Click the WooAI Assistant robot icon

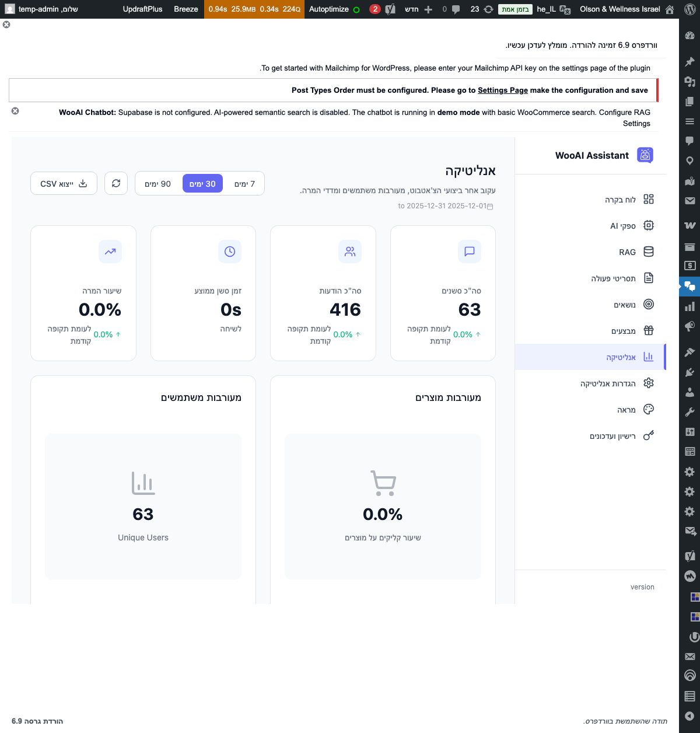coord(645,155)
